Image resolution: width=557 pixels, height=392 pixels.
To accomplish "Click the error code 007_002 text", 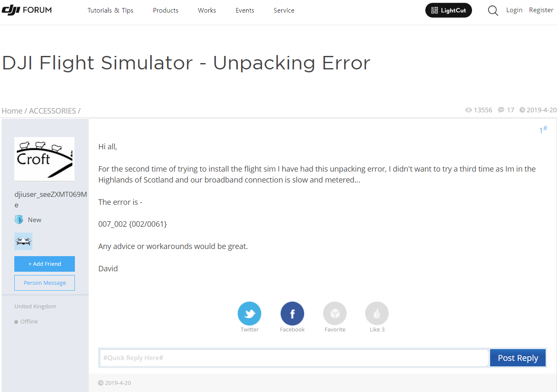I will tap(133, 224).
